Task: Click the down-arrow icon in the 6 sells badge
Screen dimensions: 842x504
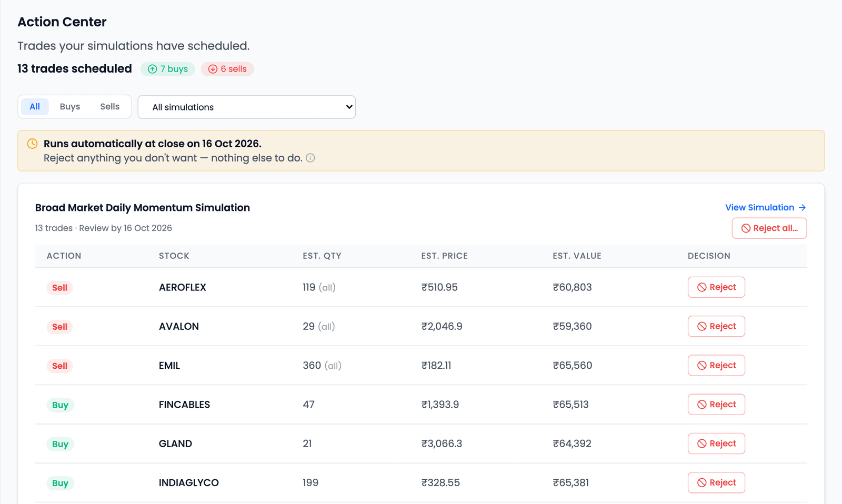Action: click(213, 69)
